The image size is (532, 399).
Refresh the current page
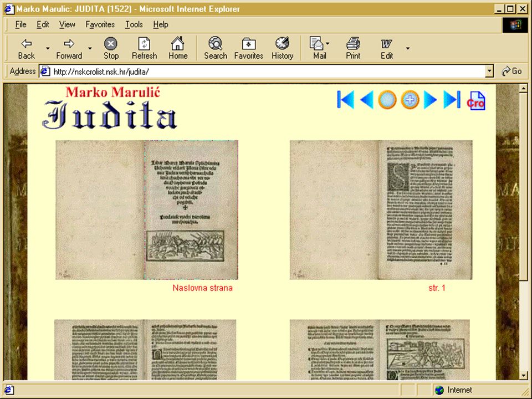tap(144, 49)
